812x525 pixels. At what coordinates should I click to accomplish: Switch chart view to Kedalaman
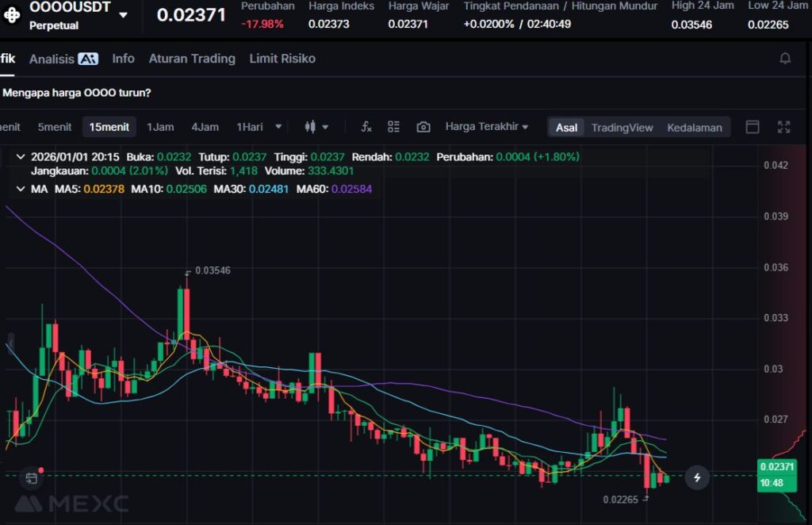(x=694, y=128)
